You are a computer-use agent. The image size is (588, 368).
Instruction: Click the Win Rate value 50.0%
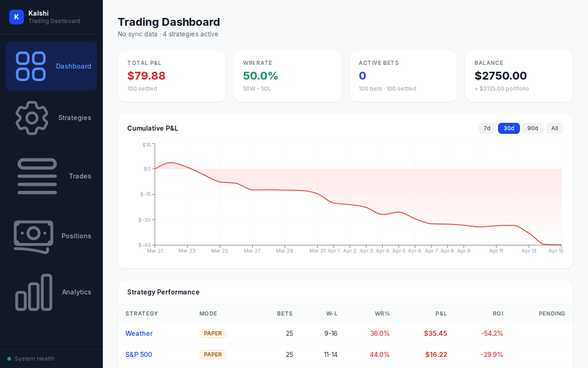(x=260, y=76)
